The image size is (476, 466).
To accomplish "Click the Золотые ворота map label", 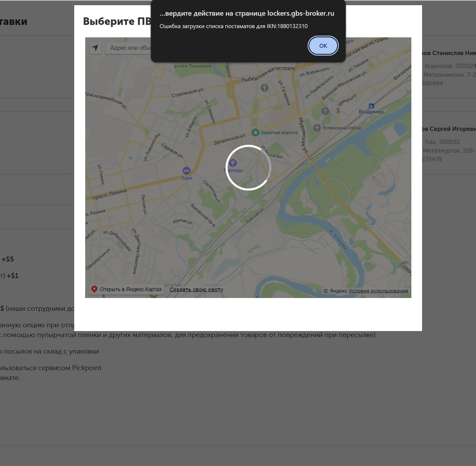I will 279,132.
